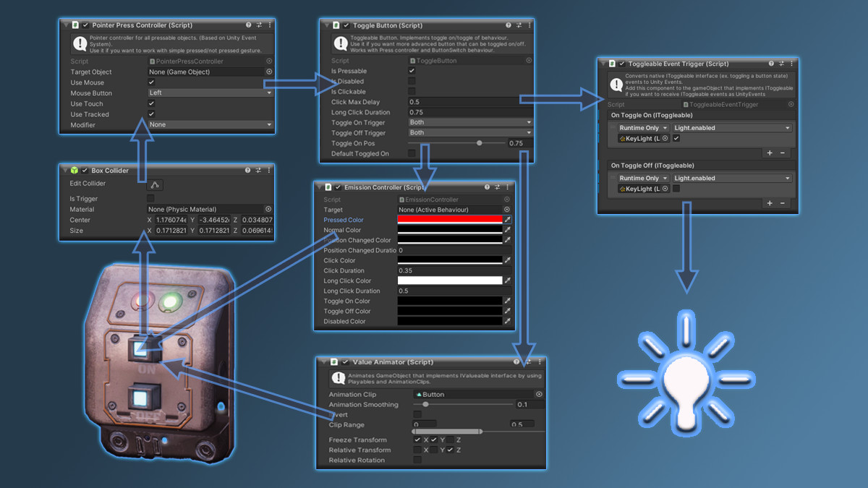Adjust the Animation Smoothing slider handle
Screen dimensions: 868x488
tap(426, 405)
